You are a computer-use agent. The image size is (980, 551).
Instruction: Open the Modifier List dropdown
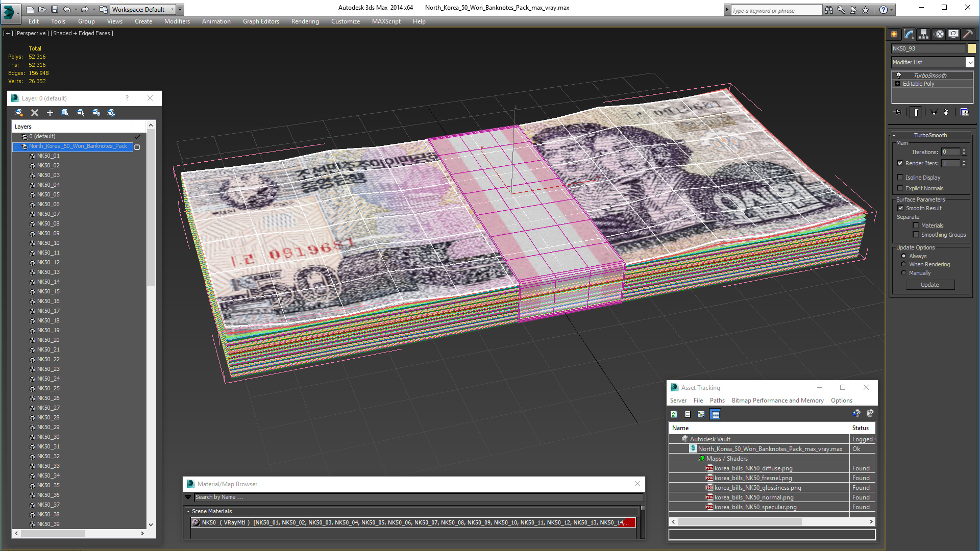(x=970, y=62)
